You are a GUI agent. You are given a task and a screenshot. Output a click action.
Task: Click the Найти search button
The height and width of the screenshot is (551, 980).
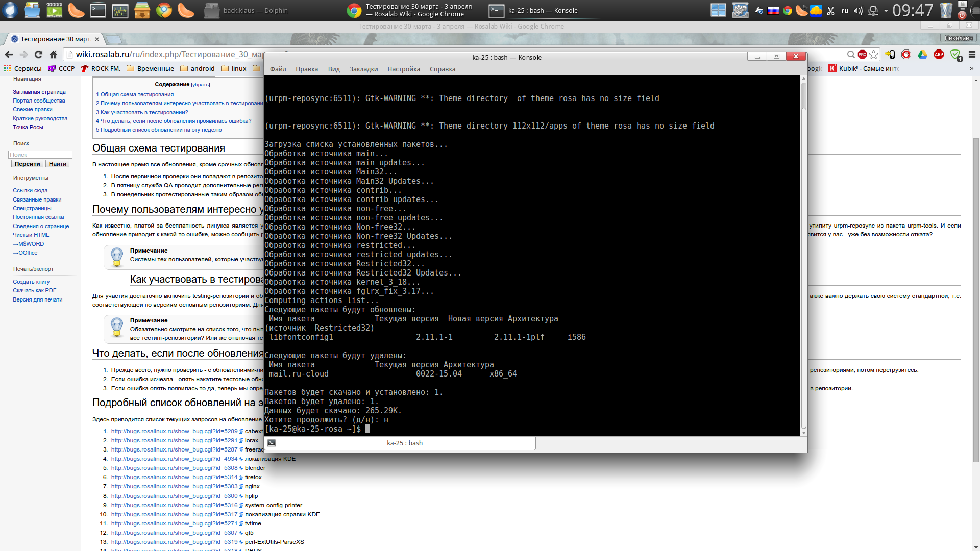[x=57, y=164]
